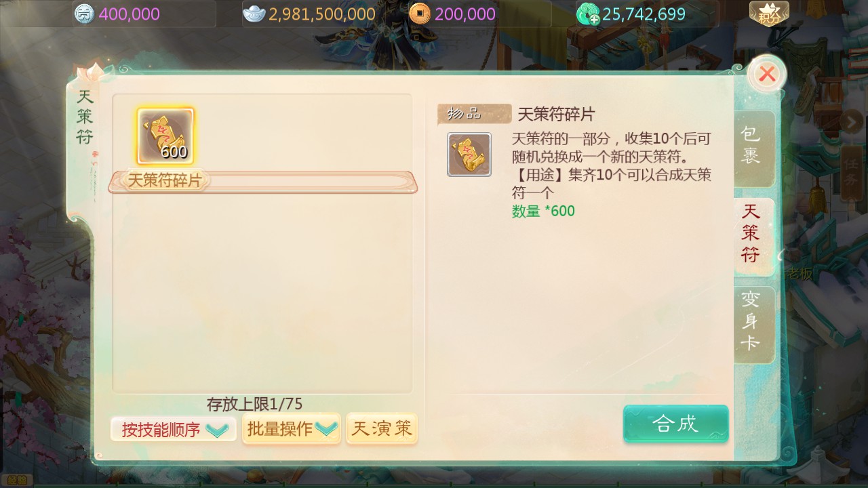Select the 天策符 side tab
The height and width of the screenshot is (488, 868).
click(751, 233)
